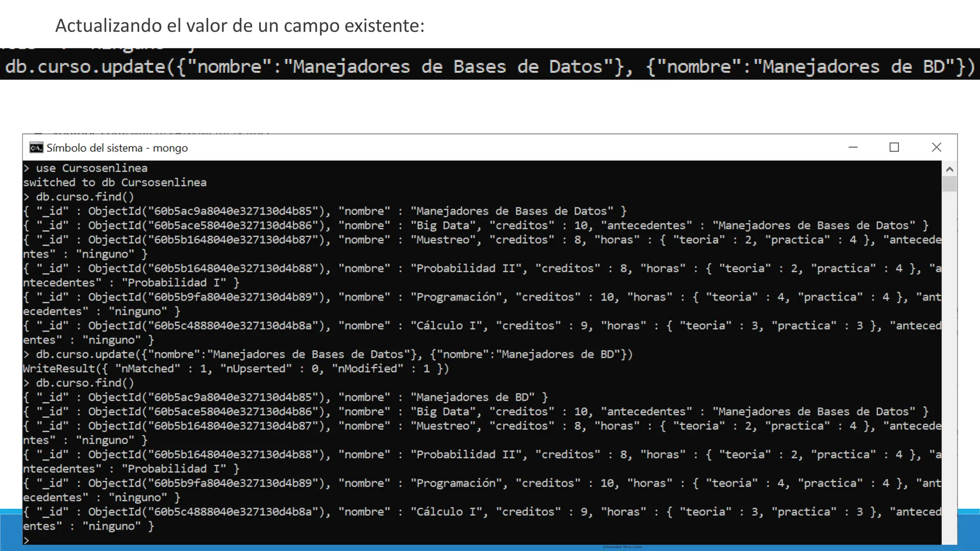Image resolution: width=980 pixels, height=551 pixels.
Task: Click the first 'db.curso.find()' command
Action: (x=79, y=197)
